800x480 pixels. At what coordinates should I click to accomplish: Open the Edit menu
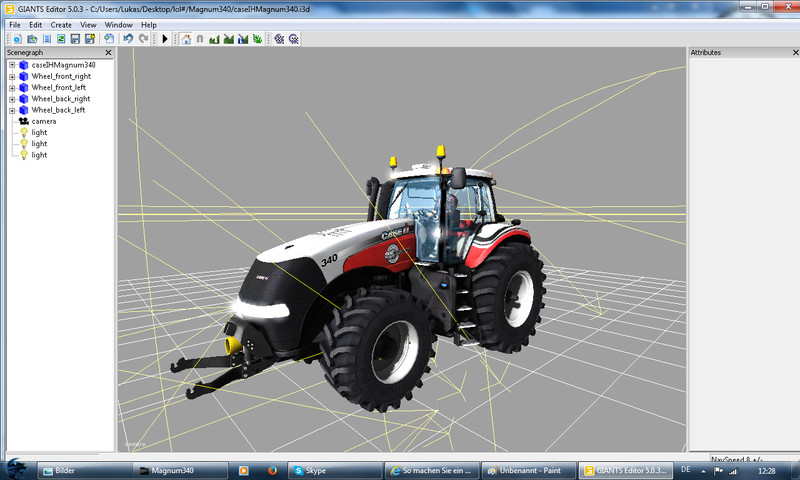(x=35, y=24)
